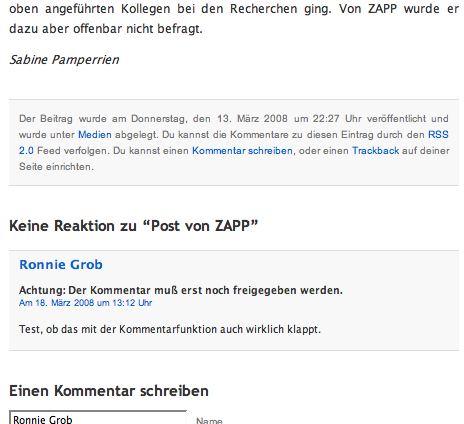Click the heading Keine Reaktion zu Post von ZAPP

(x=134, y=226)
